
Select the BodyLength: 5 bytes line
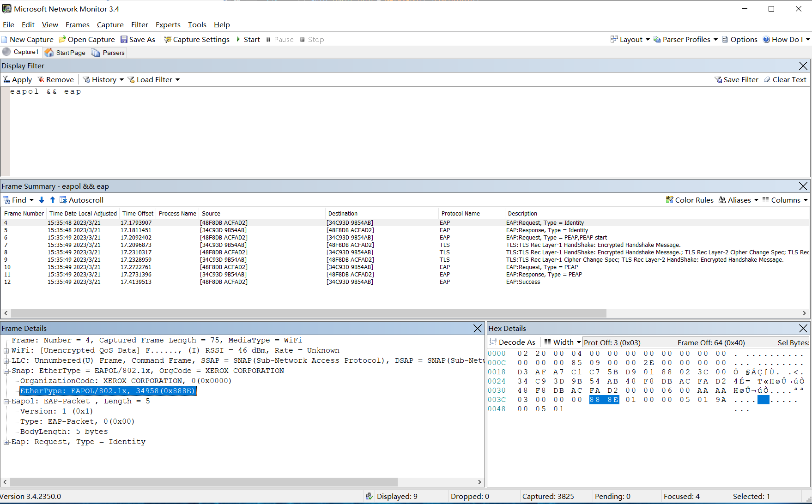[64, 432]
